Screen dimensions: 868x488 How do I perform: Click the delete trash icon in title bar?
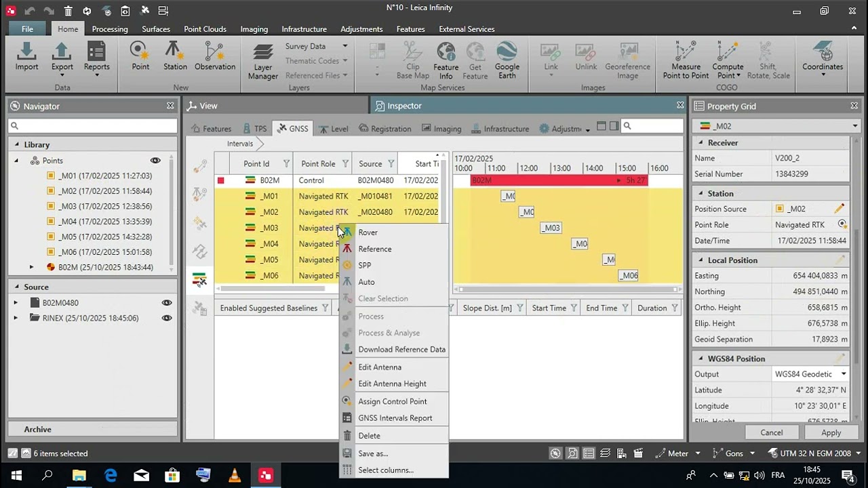coord(68,10)
